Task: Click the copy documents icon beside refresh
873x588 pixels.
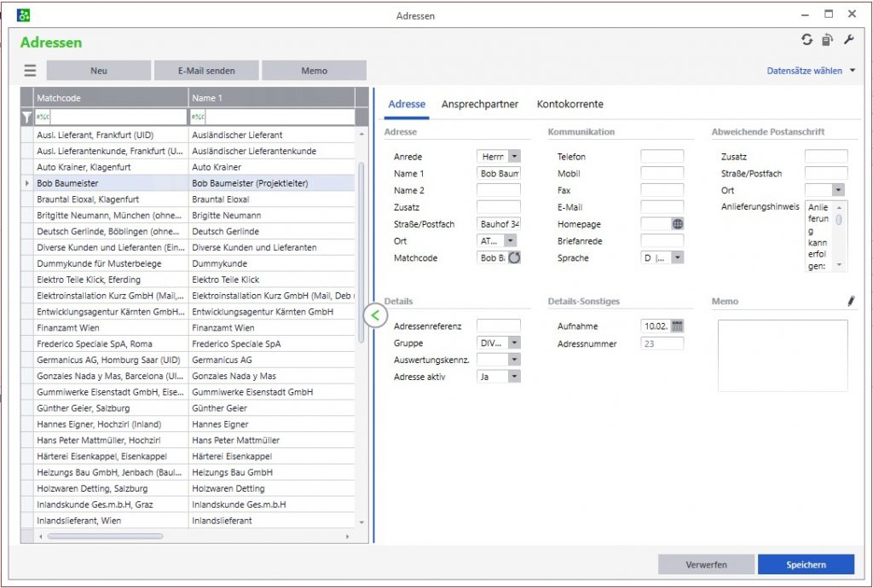Action: [x=827, y=40]
